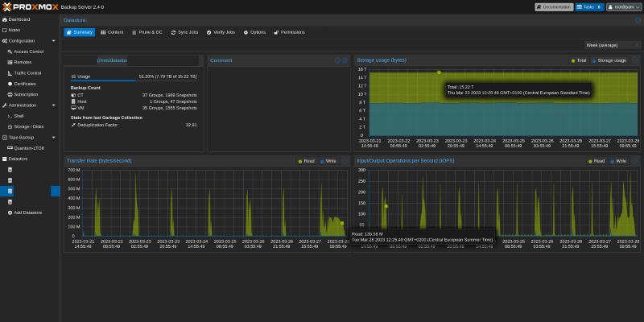The width and height of the screenshot is (644, 322).
Task: Open the Traffic Control page
Action: coord(27,72)
